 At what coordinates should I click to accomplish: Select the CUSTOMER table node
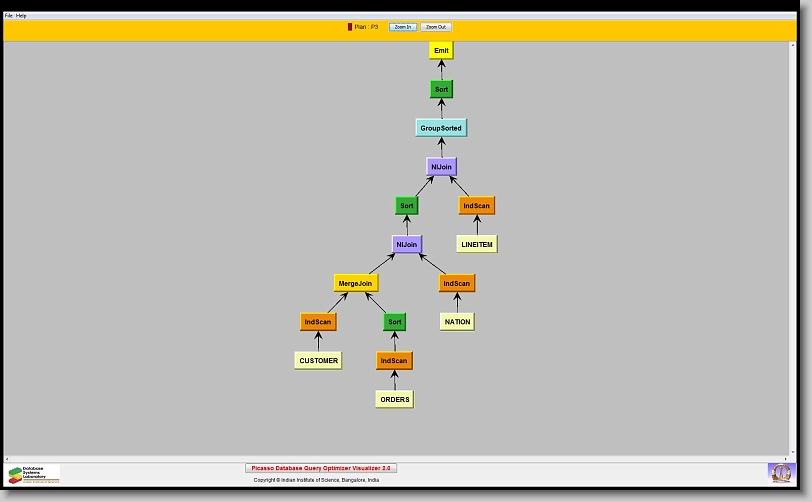318,360
